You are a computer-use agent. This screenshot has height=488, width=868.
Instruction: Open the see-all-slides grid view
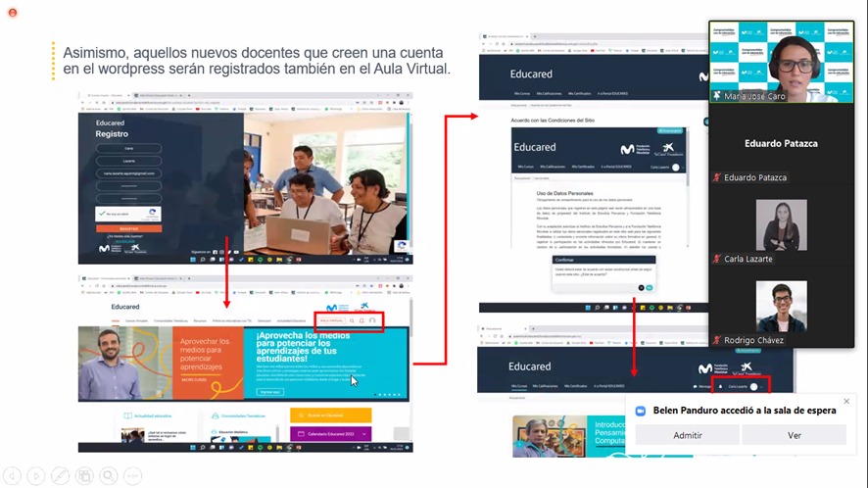pyautogui.click(x=84, y=475)
